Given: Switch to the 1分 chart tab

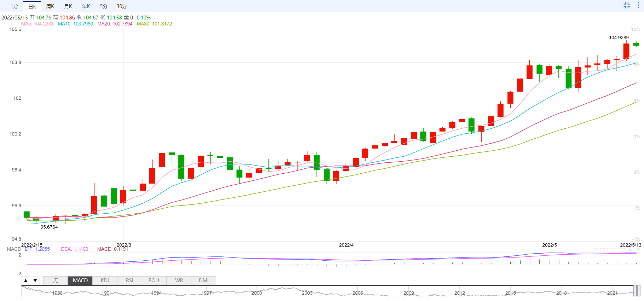Looking at the screenshot, I should (x=14, y=6).
